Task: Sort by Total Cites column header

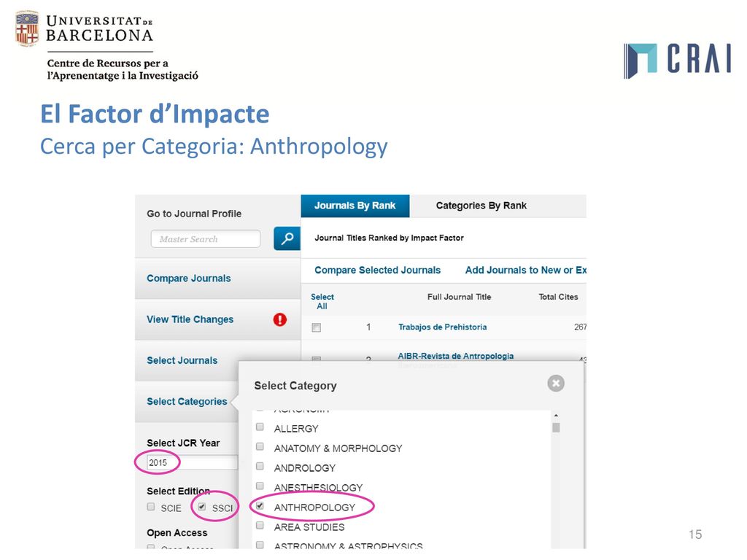Action: 558,297
